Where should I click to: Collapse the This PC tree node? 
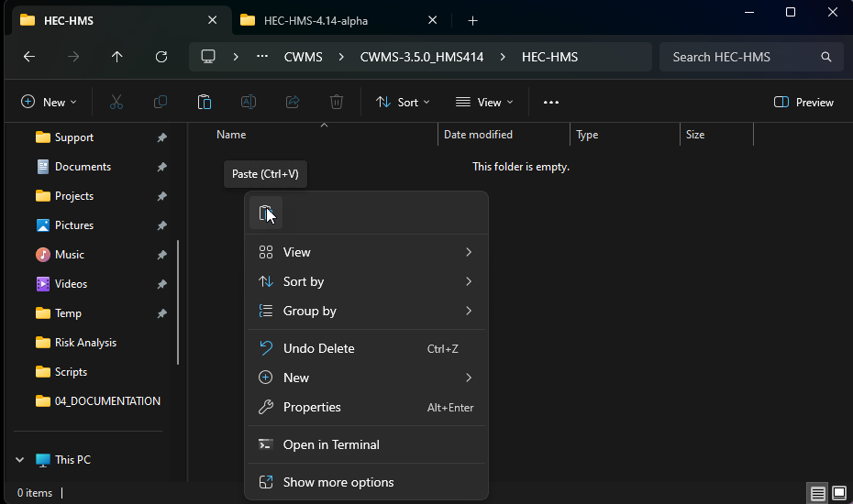(x=20, y=460)
